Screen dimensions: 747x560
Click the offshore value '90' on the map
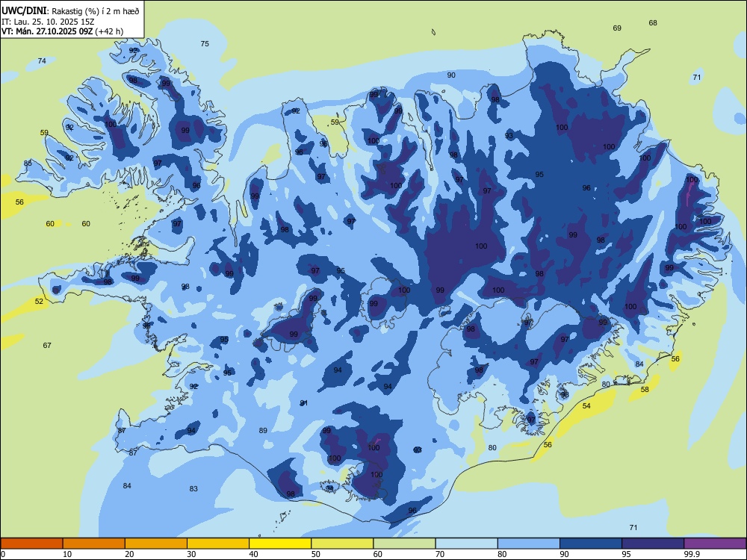tap(451, 75)
